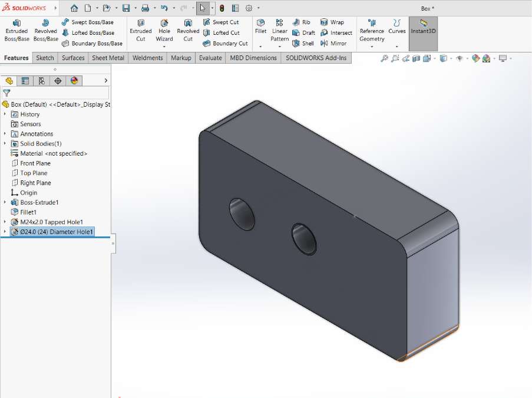This screenshot has height=398, width=532.
Task: Switch to the Sheet Metal tab
Action: tap(108, 58)
